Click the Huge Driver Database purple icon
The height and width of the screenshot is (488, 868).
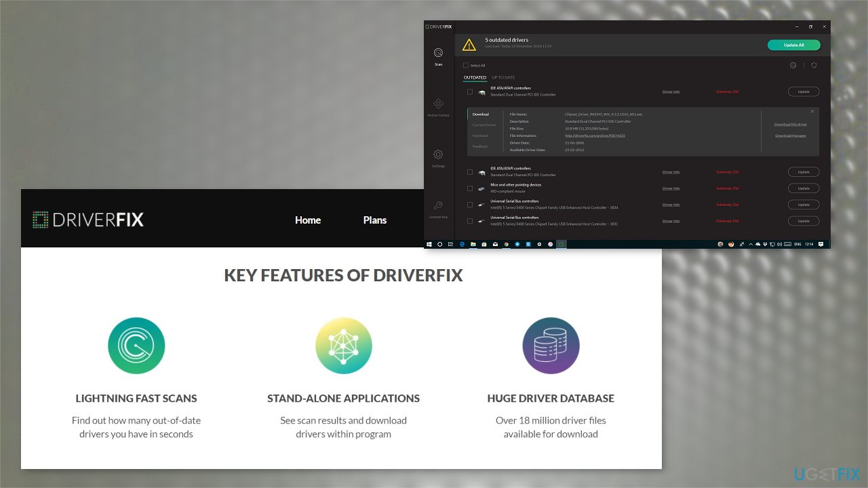(551, 346)
